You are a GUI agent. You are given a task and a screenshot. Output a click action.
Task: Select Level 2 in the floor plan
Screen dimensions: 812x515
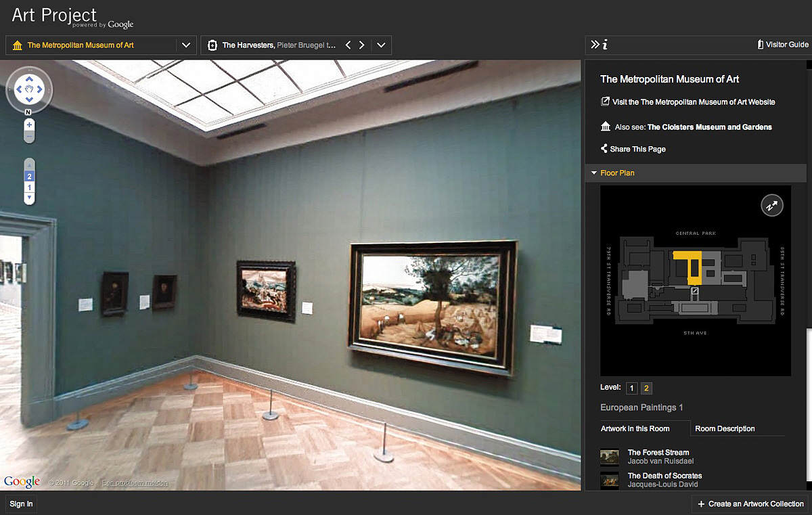[x=646, y=388]
